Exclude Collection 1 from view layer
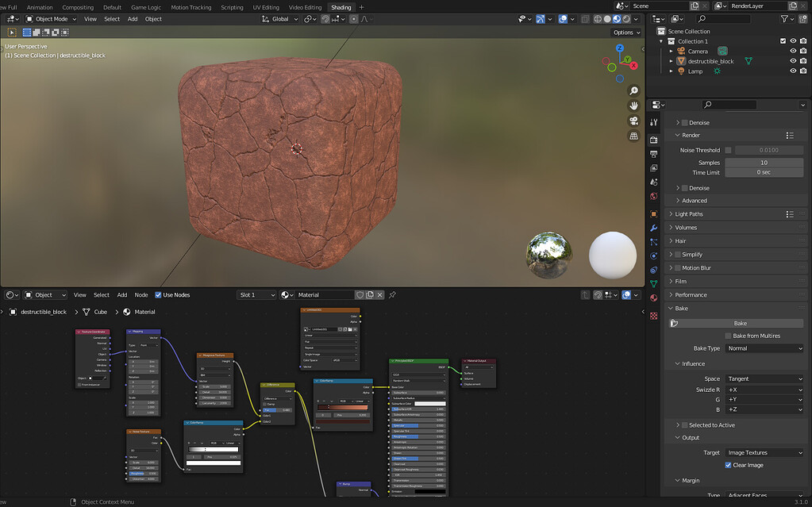This screenshot has height=507, width=812. point(783,41)
